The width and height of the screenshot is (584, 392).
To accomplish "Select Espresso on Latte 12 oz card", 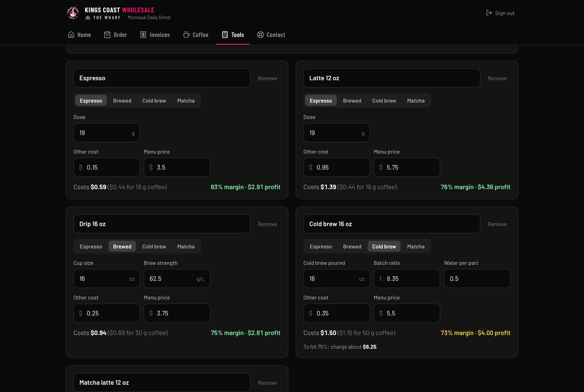I will coord(321,101).
